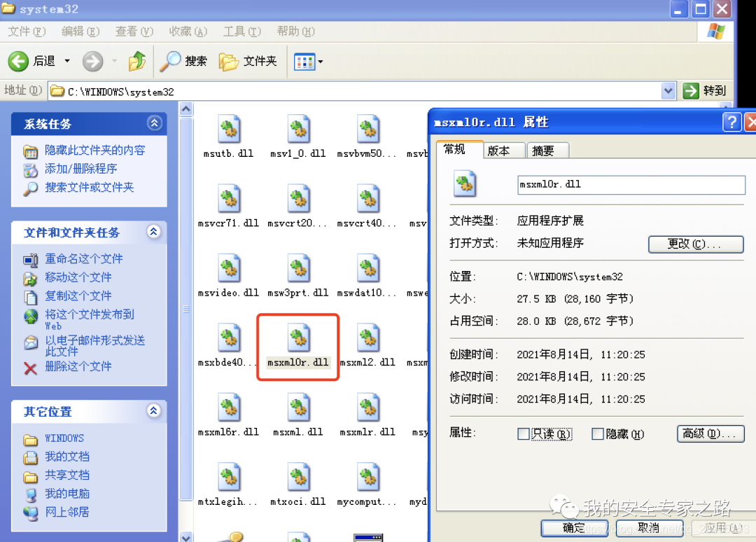Viewport: 756px width, 542px height.
Task: Switch to the 摘要 tab
Action: pyautogui.click(x=547, y=151)
